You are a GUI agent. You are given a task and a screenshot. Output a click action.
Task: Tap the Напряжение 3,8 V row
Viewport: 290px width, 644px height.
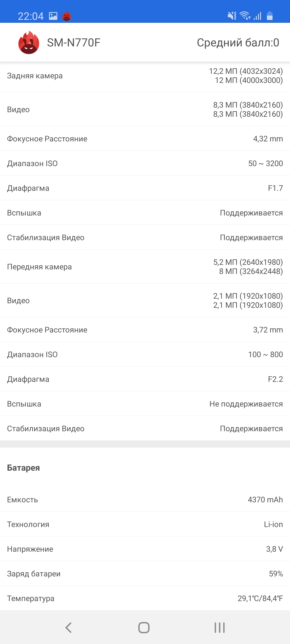tap(145, 549)
